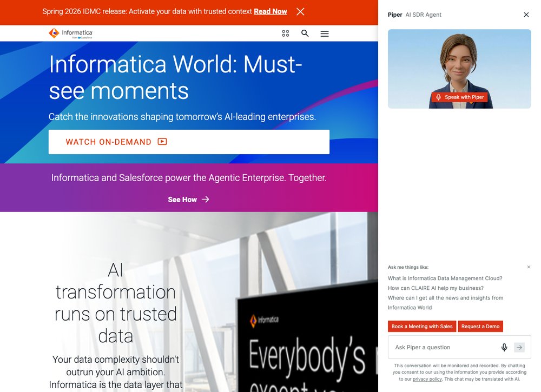This screenshot has height=392, width=541.
Task: Click the See How arrow icon
Action: pyautogui.click(x=205, y=200)
